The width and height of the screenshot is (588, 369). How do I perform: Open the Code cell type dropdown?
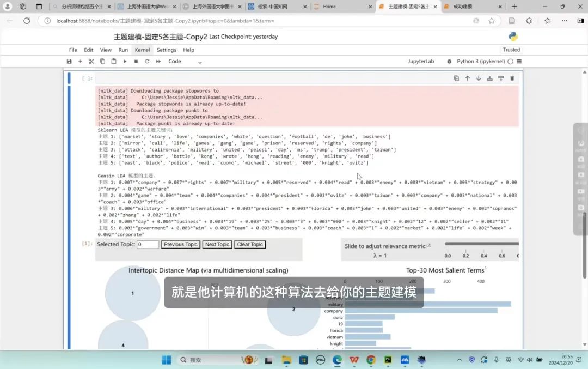point(185,62)
